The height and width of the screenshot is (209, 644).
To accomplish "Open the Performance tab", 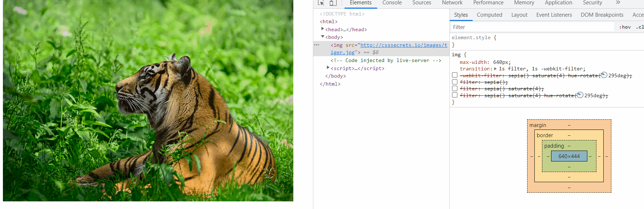I will click(x=488, y=3).
